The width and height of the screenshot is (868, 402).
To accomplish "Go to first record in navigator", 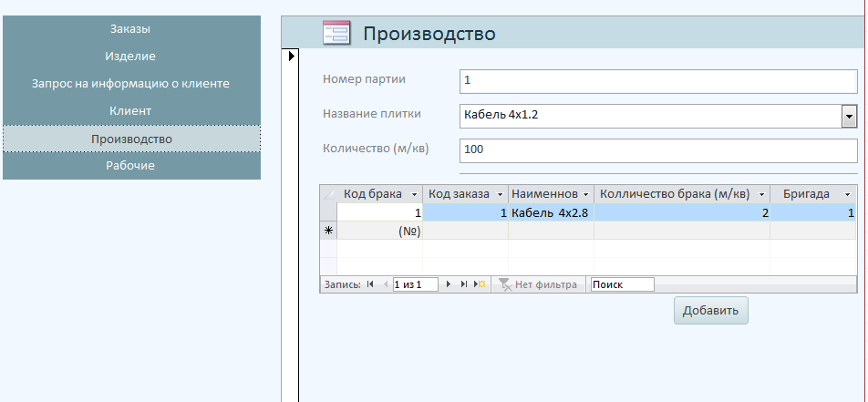I will 370,284.
